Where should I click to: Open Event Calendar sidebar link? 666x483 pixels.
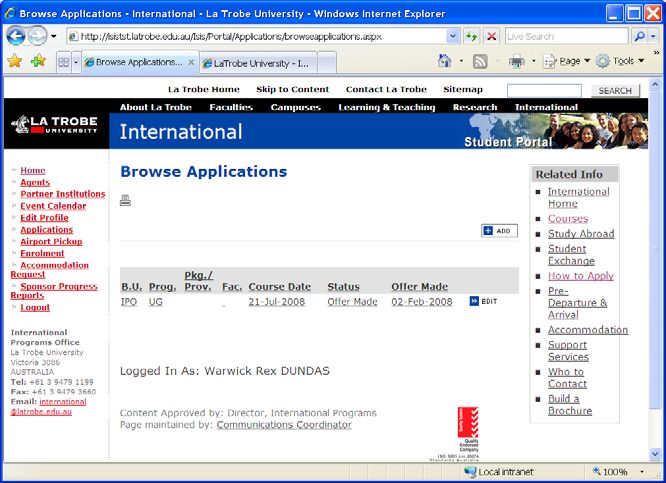(53, 206)
